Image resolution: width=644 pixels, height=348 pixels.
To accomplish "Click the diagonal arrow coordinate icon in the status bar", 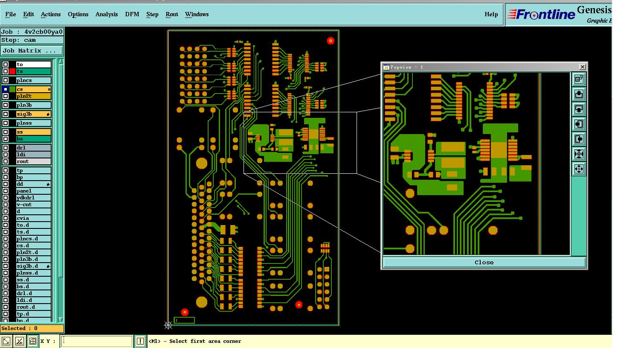I will (6, 341).
